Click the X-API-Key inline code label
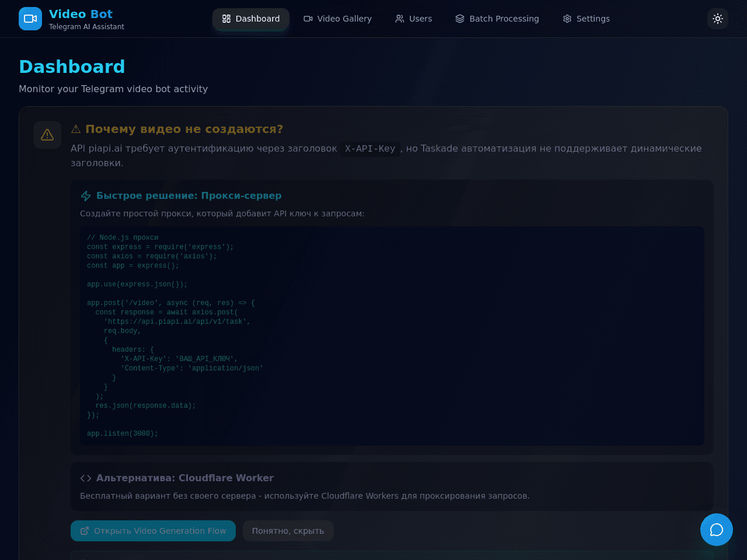Screen dimensions: 747x560 point(370,149)
